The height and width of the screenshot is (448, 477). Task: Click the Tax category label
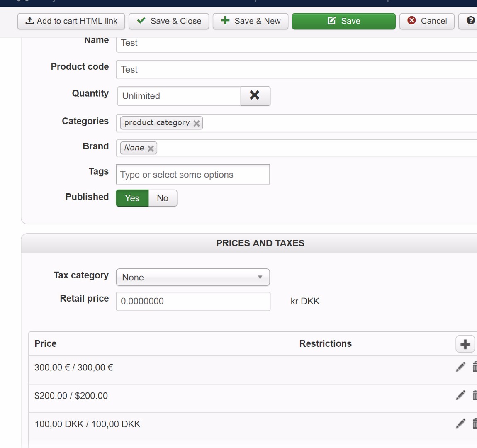[81, 275]
